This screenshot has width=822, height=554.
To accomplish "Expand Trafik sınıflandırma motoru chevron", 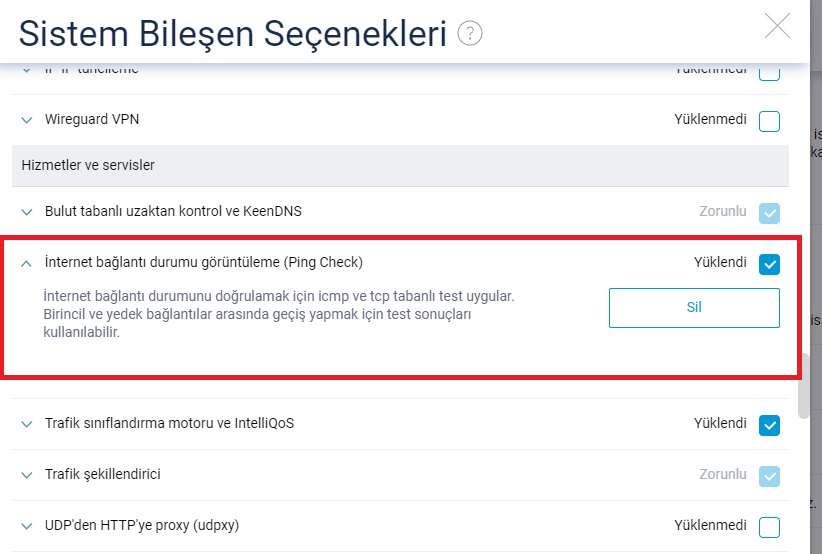I will 26,424.
